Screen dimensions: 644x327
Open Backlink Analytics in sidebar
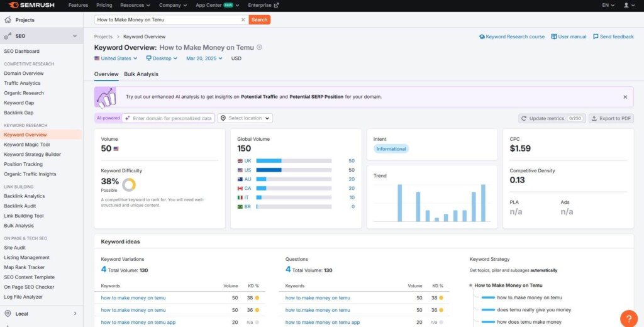25,196
